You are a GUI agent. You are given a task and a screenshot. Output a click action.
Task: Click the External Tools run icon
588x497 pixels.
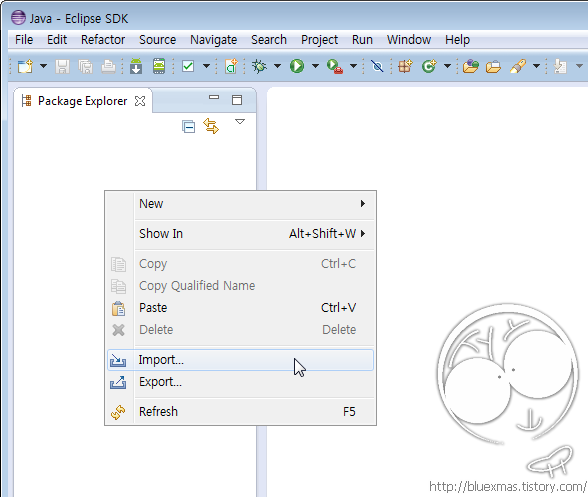(335, 66)
